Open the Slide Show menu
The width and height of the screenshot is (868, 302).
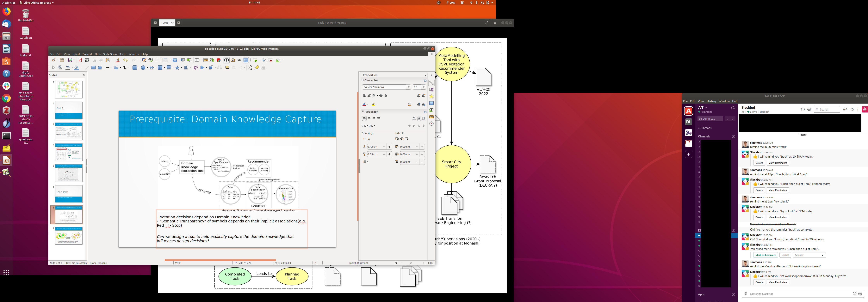point(110,54)
